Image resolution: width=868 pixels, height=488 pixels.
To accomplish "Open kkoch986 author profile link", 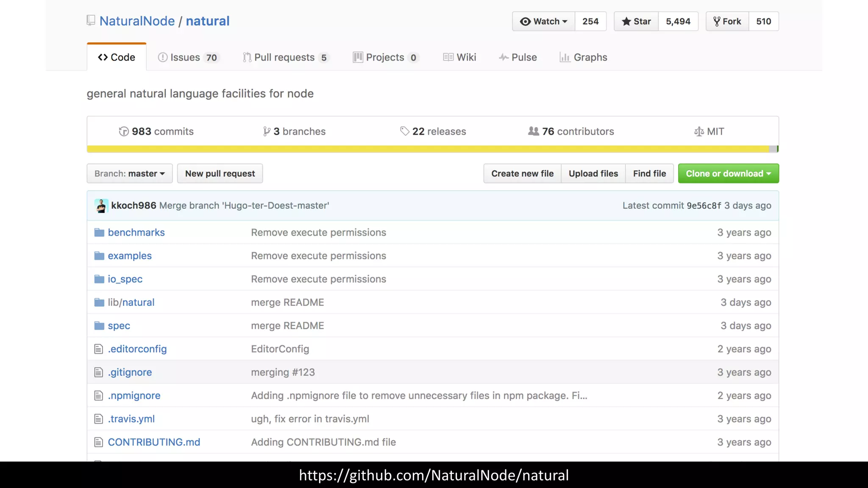I will 134,205.
